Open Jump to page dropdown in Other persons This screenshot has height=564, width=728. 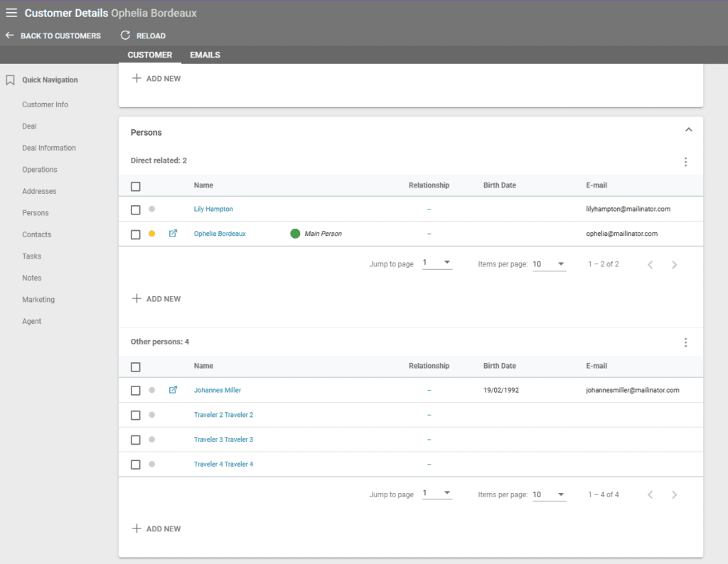click(x=437, y=494)
